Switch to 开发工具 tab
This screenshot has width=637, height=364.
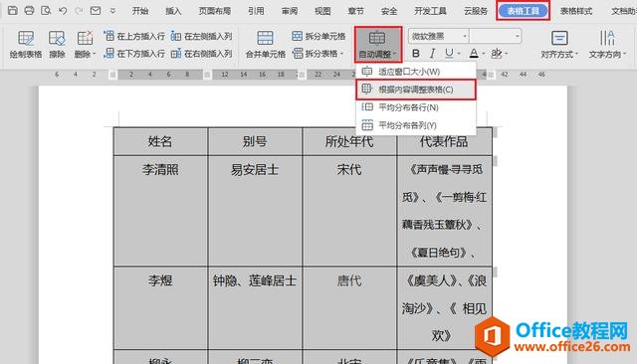click(x=430, y=11)
